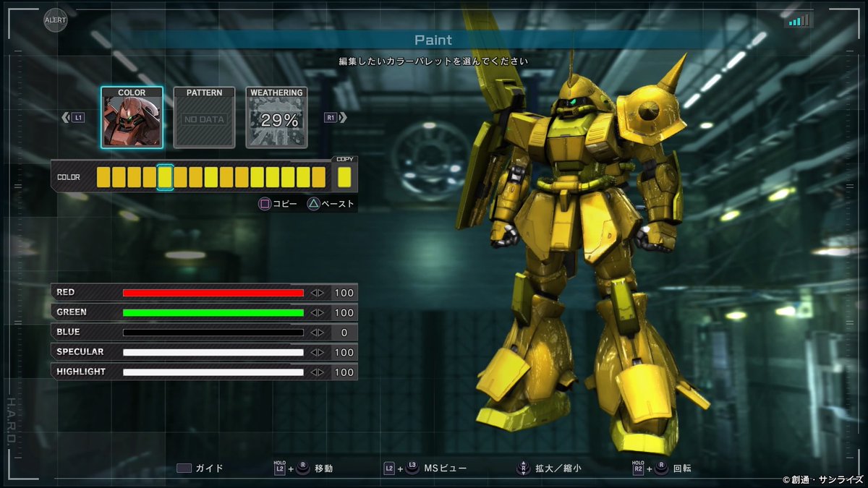Open the PATTERN tab showing NO DATA

tap(204, 117)
